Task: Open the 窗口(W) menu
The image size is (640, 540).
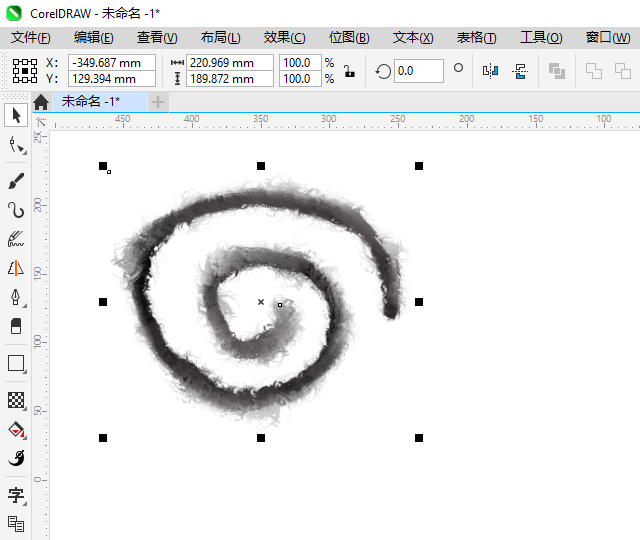Action: click(608, 38)
